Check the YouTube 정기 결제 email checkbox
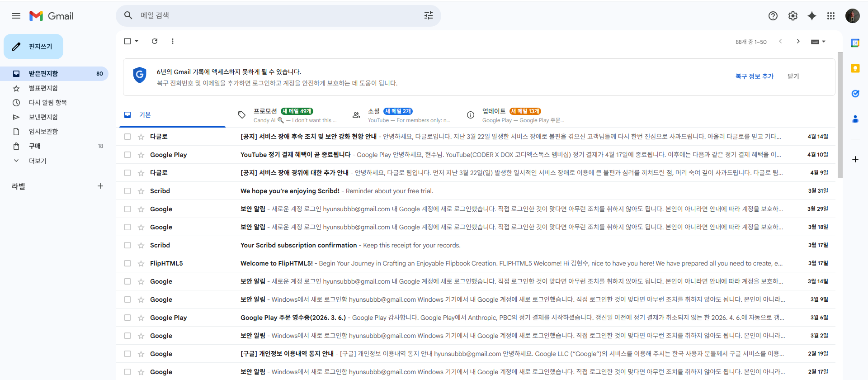The width and height of the screenshot is (868, 380). 127,155
